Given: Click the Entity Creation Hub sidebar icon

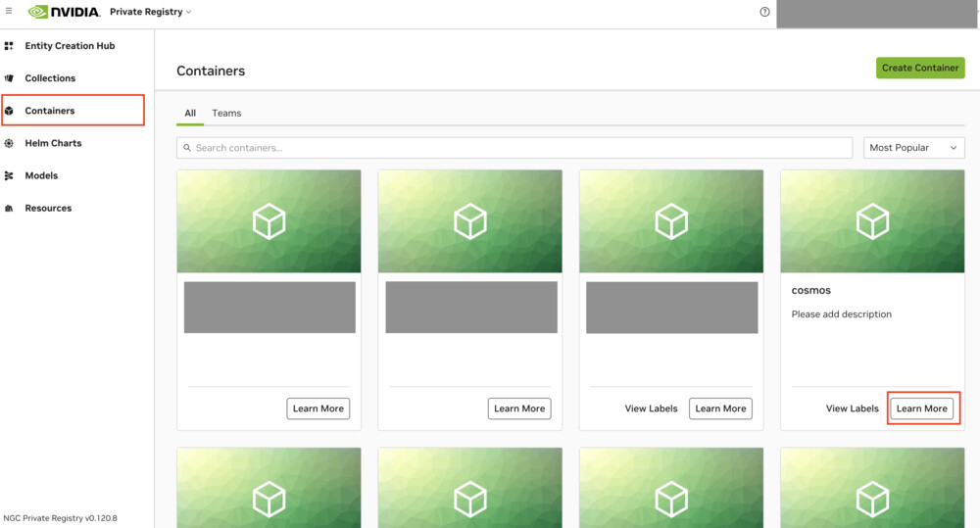Looking at the screenshot, I should [10, 46].
